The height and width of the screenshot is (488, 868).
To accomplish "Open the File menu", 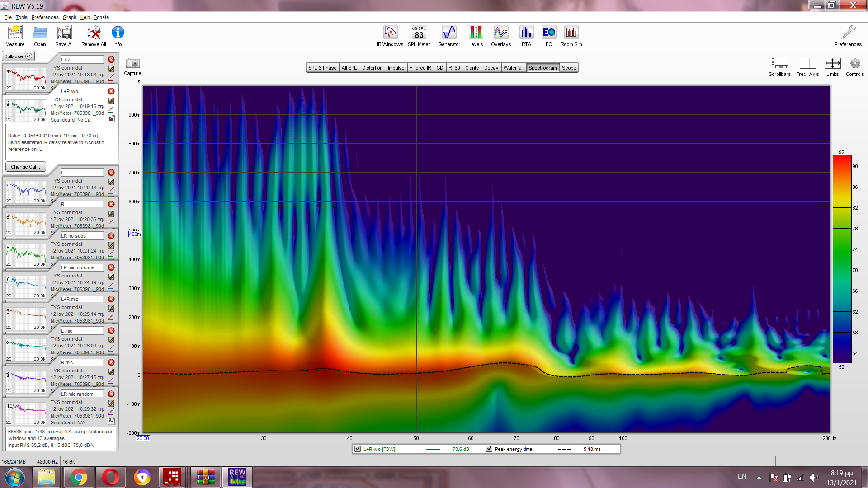I will click(x=8, y=17).
